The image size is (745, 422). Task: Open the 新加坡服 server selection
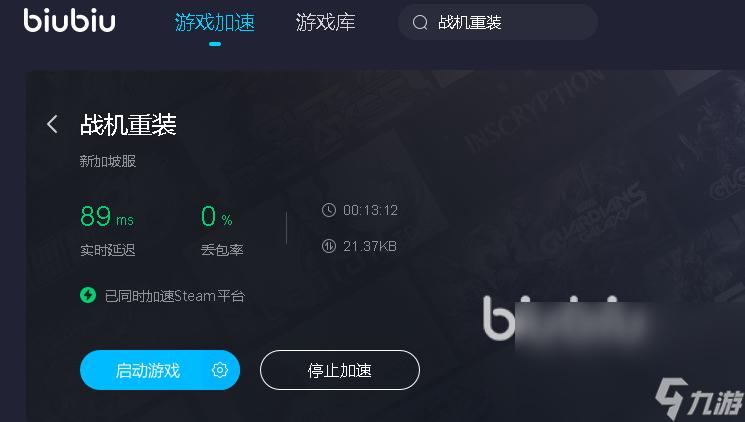coord(108,162)
